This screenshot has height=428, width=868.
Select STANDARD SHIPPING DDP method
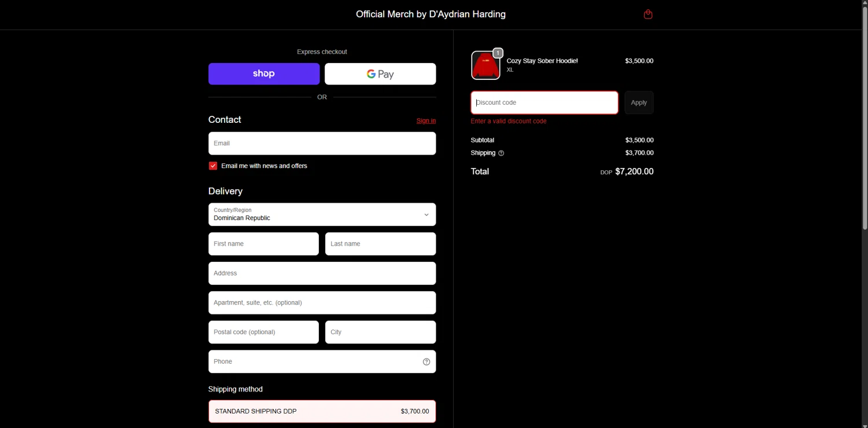pyautogui.click(x=322, y=411)
